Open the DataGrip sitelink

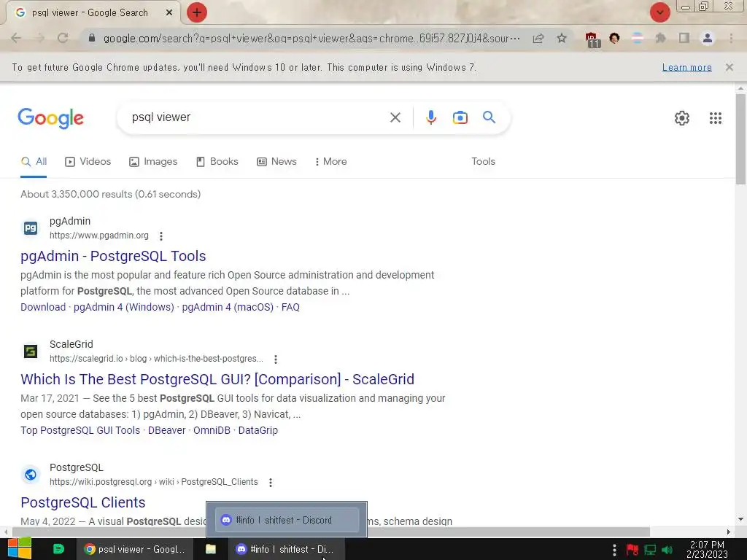pos(258,430)
